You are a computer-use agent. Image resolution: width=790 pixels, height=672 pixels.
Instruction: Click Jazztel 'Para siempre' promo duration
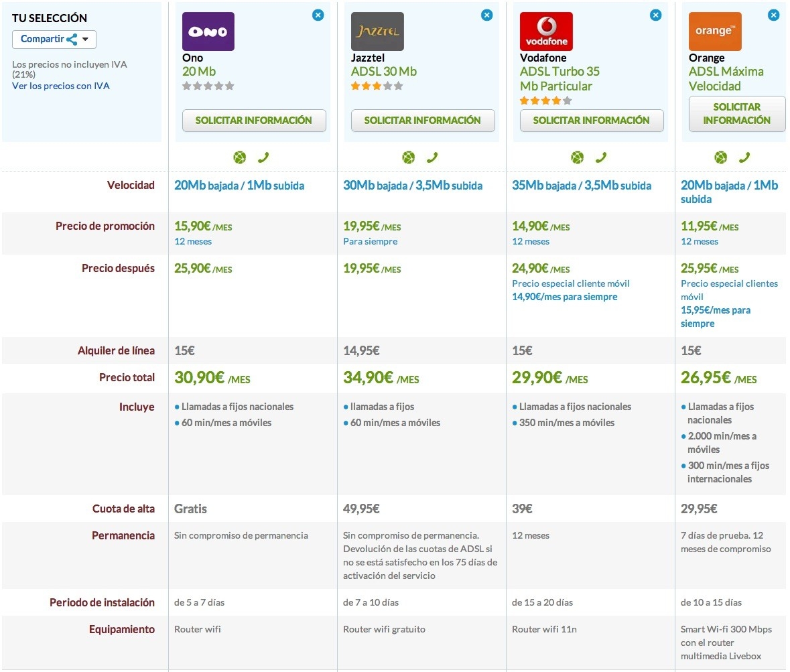click(371, 242)
